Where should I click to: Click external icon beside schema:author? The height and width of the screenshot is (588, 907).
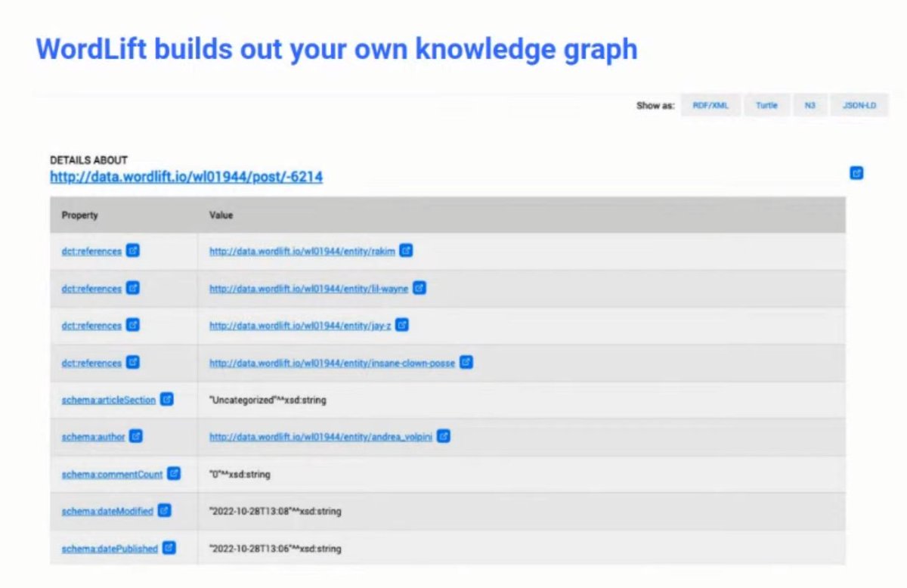136,436
